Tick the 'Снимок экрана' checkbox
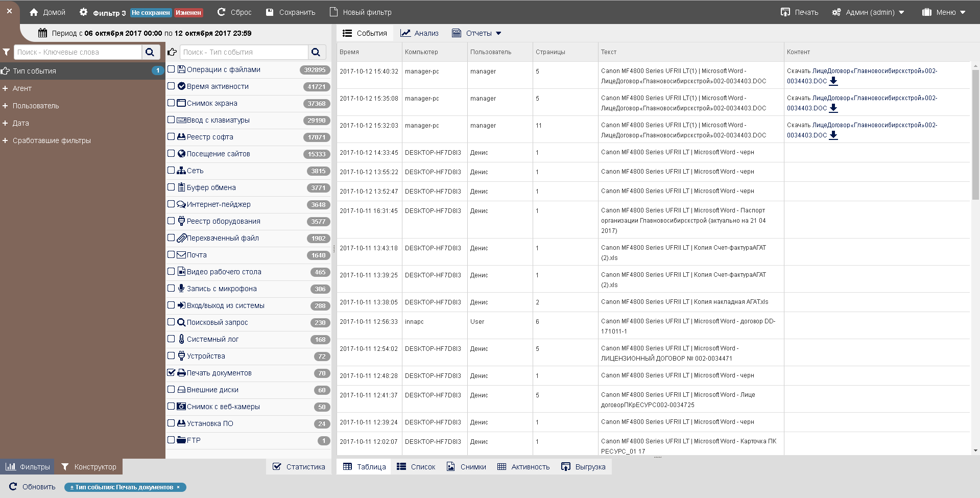This screenshot has height=498, width=980. click(171, 103)
